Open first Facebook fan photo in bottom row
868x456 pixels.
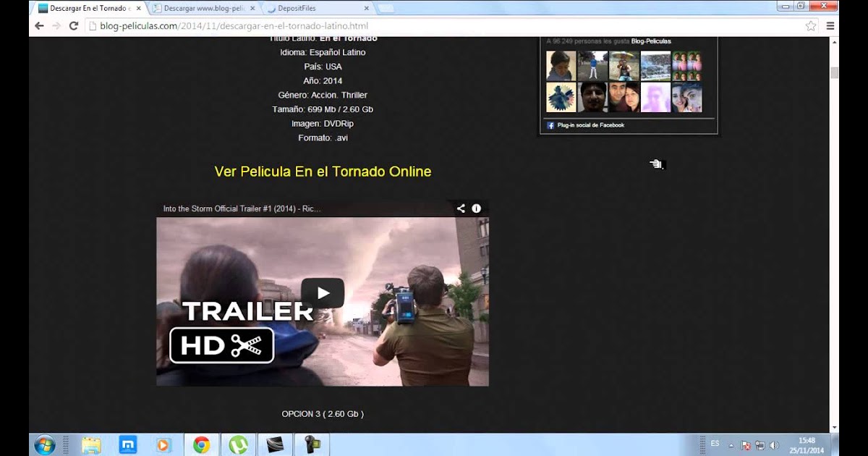[561, 97]
